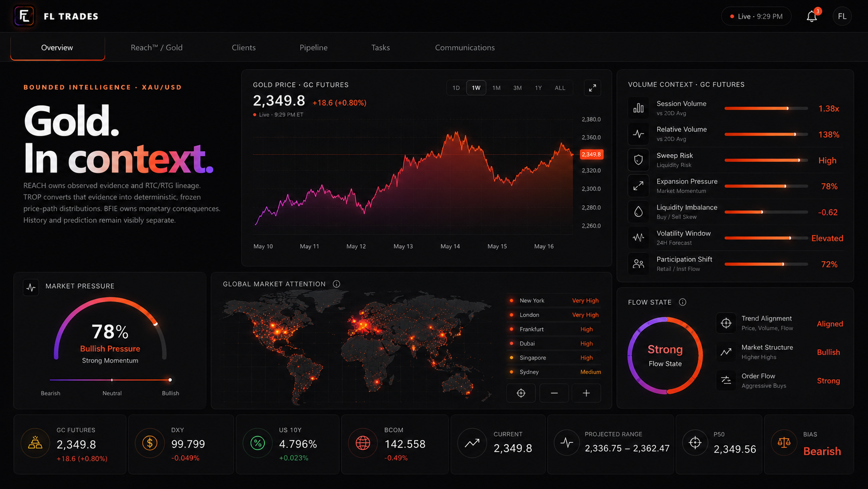Image resolution: width=868 pixels, height=489 pixels.
Task: Open the notifications bell
Action: [812, 16]
